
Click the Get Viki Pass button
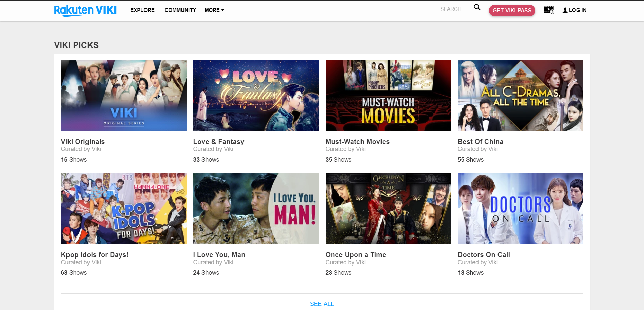click(512, 11)
